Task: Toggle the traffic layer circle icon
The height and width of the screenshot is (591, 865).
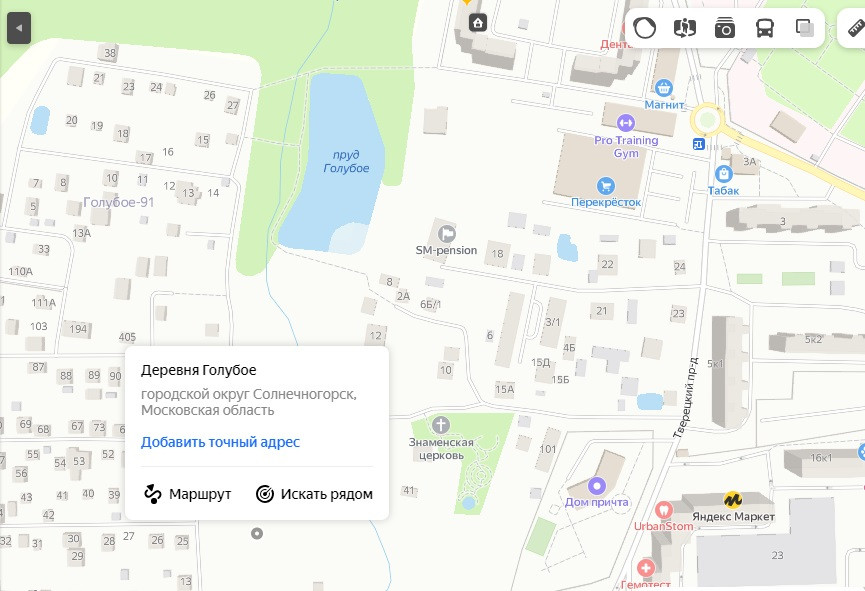Action: (x=644, y=28)
